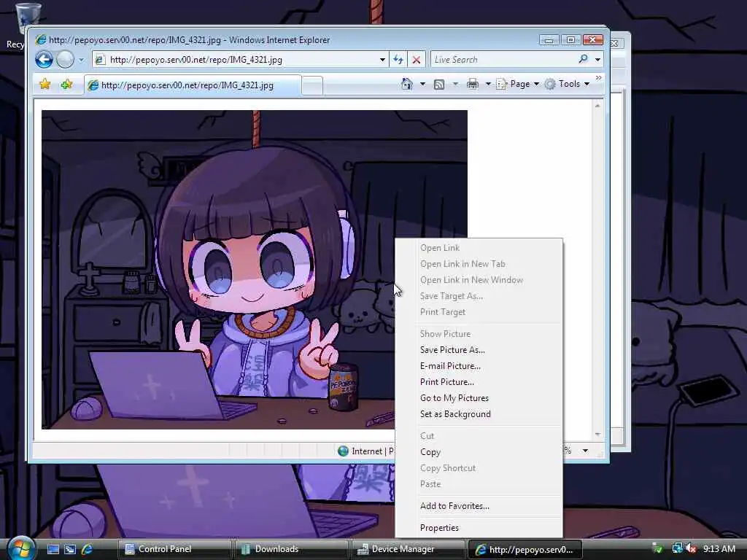The image size is (747, 560).
Task: Expand the Feeds dropdown arrow
Action: pyautogui.click(x=455, y=85)
